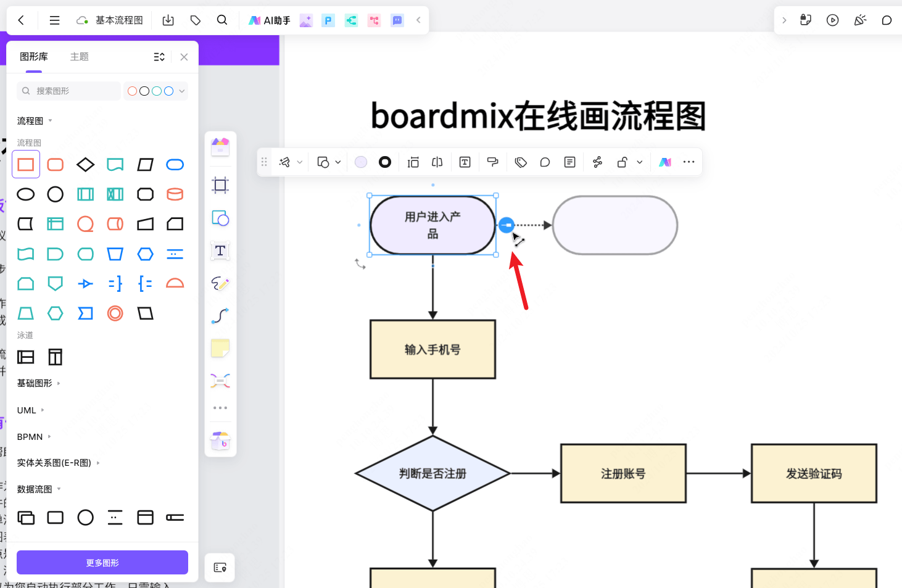Image resolution: width=902 pixels, height=588 pixels.
Task: Click the 基本流程图 file title
Action: [119, 20]
